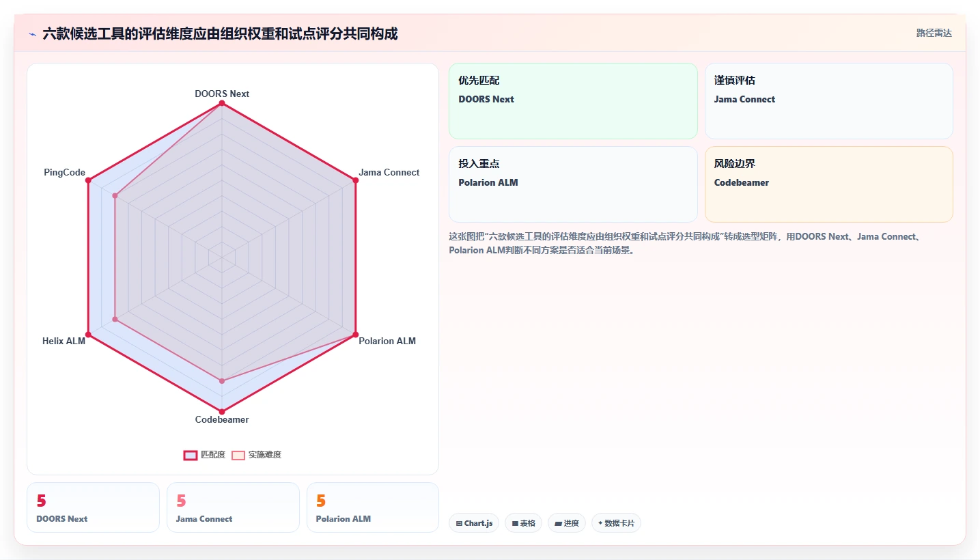This screenshot has width=980, height=560.
Task: Click the 数据卡片 tag chip
Action: (616, 523)
